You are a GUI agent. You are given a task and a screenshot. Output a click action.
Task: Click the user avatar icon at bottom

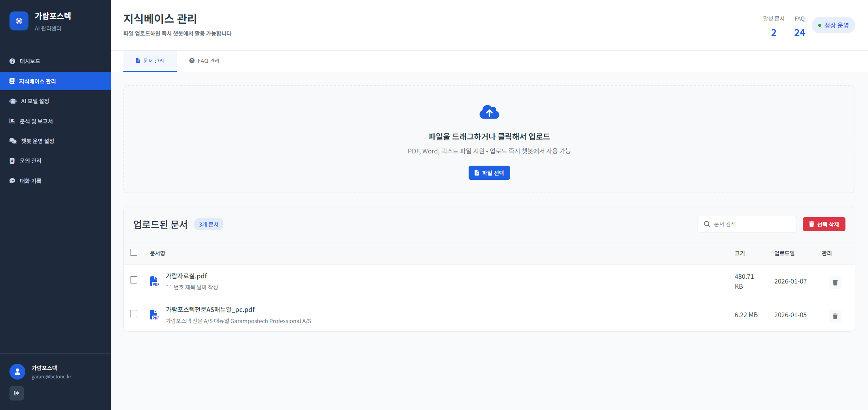pos(17,372)
